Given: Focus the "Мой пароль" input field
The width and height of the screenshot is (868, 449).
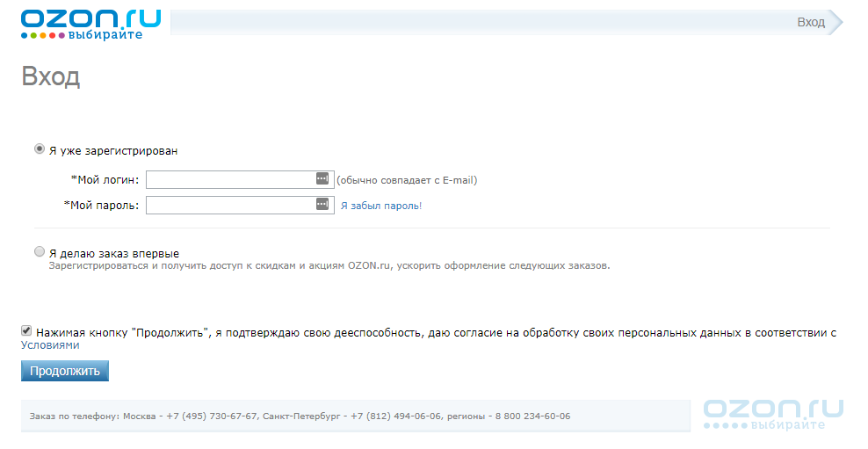Looking at the screenshot, I should 230,205.
